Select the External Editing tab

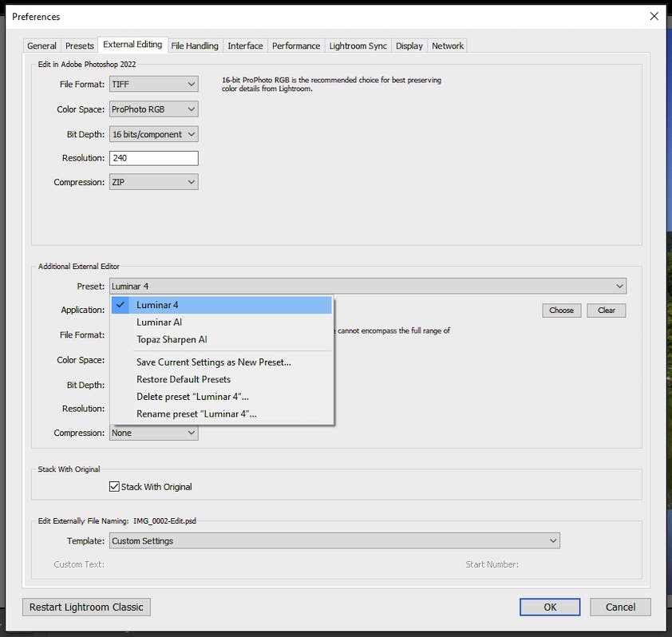[132, 45]
